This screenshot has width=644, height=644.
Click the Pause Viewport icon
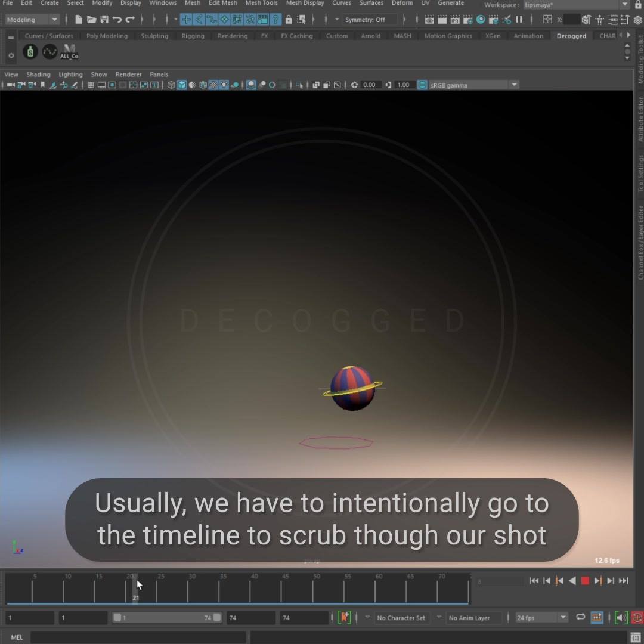[519, 19]
